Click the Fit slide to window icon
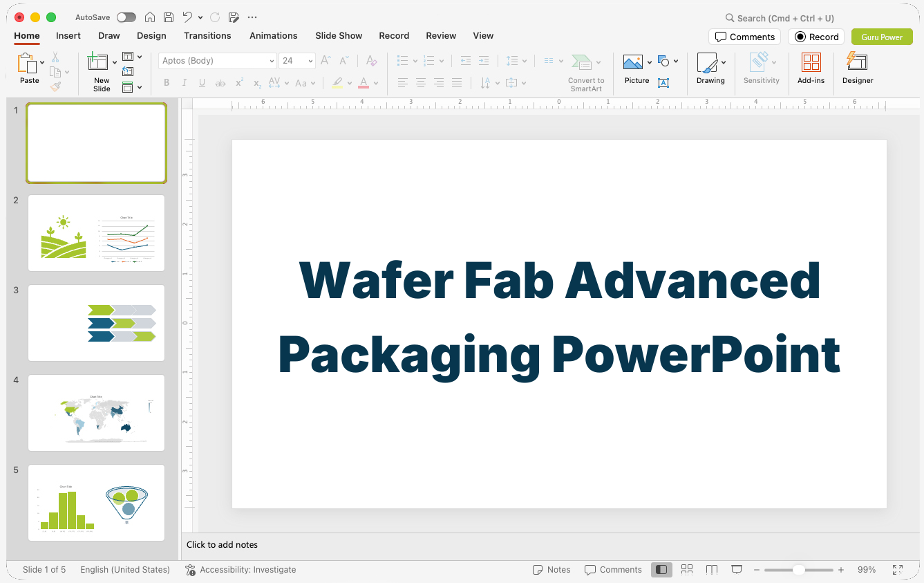 click(x=898, y=570)
